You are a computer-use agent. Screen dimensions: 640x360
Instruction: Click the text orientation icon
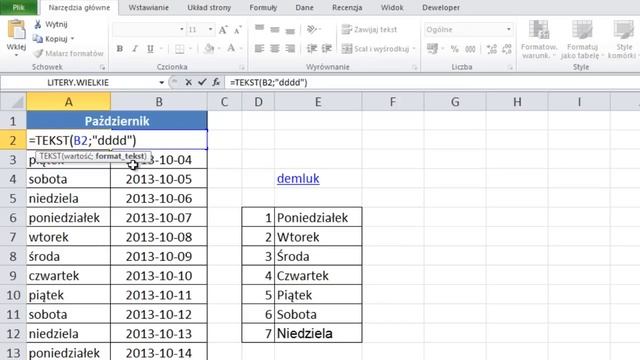click(x=312, y=29)
